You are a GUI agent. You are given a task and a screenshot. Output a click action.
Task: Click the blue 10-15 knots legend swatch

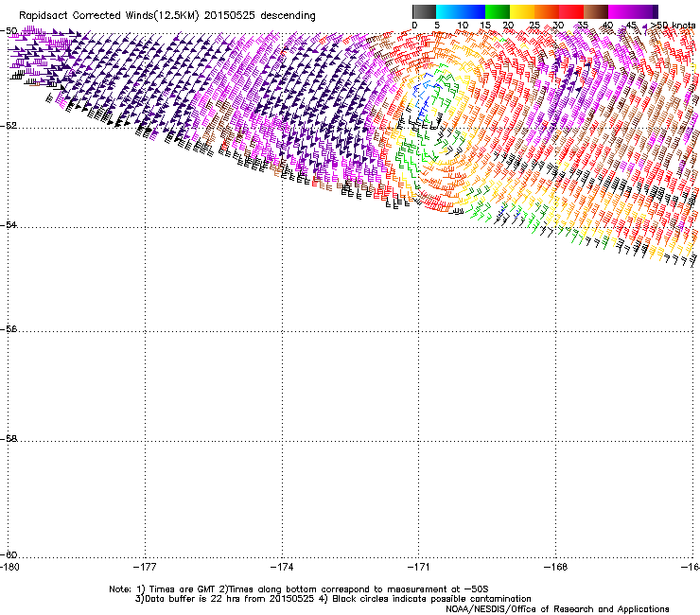473,11
